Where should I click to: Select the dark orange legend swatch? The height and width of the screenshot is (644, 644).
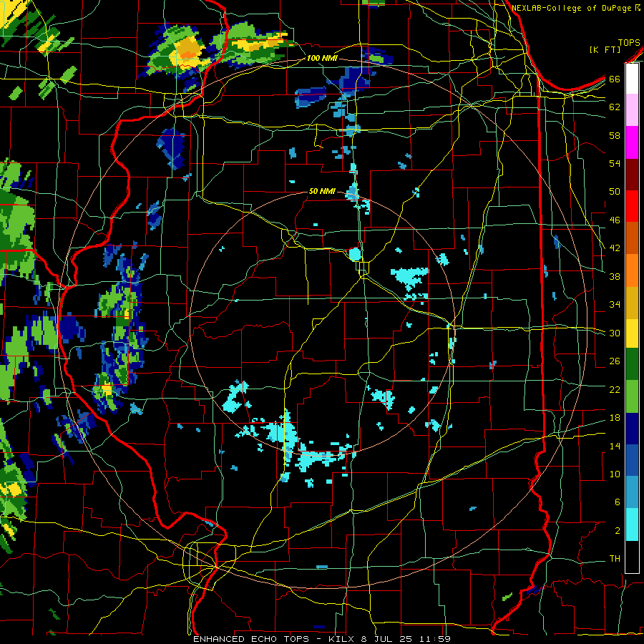coord(632,238)
